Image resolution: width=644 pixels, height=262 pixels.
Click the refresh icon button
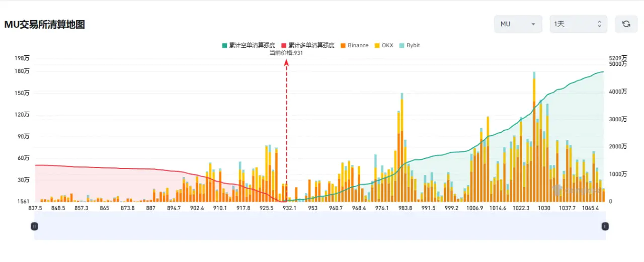point(626,24)
